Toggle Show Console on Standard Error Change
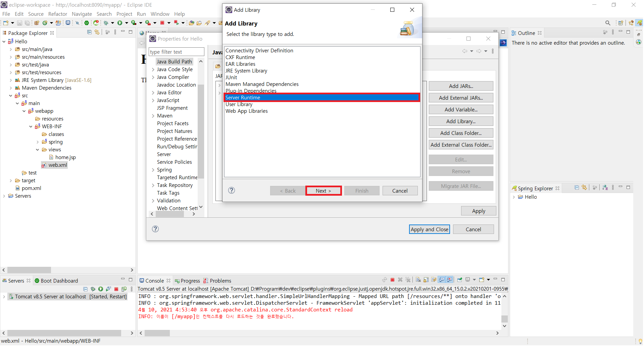Viewport: 644px width, 346px height. tap(449, 280)
